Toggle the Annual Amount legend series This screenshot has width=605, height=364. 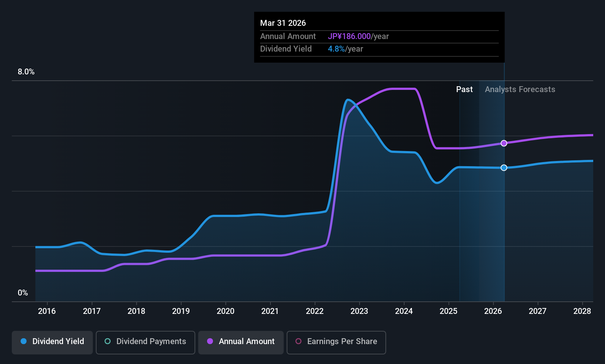pyautogui.click(x=241, y=343)
